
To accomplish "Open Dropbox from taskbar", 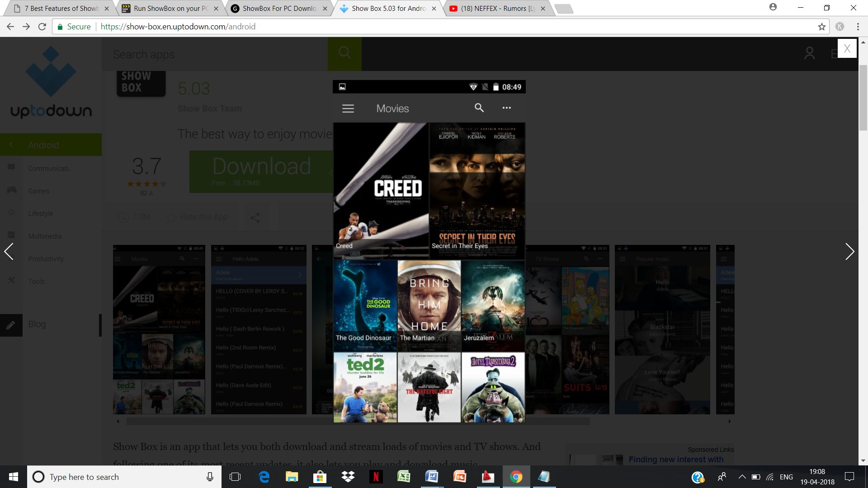I will point(348,477).
